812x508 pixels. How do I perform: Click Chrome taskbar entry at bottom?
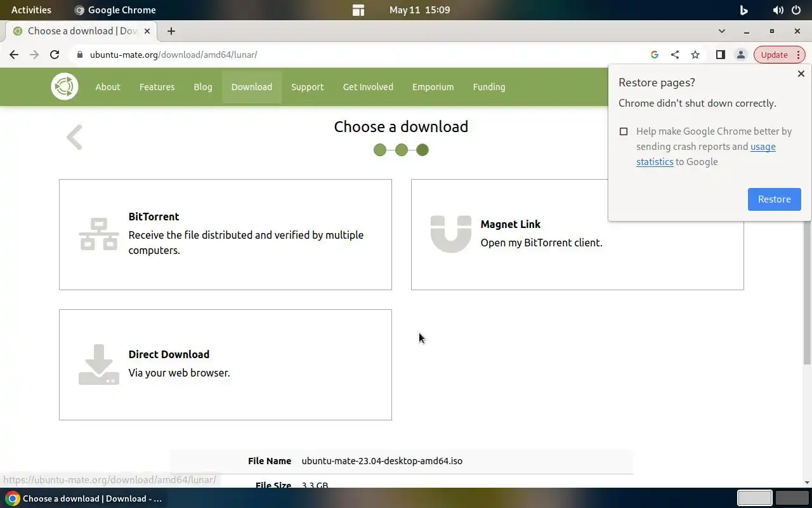(84, 498)
